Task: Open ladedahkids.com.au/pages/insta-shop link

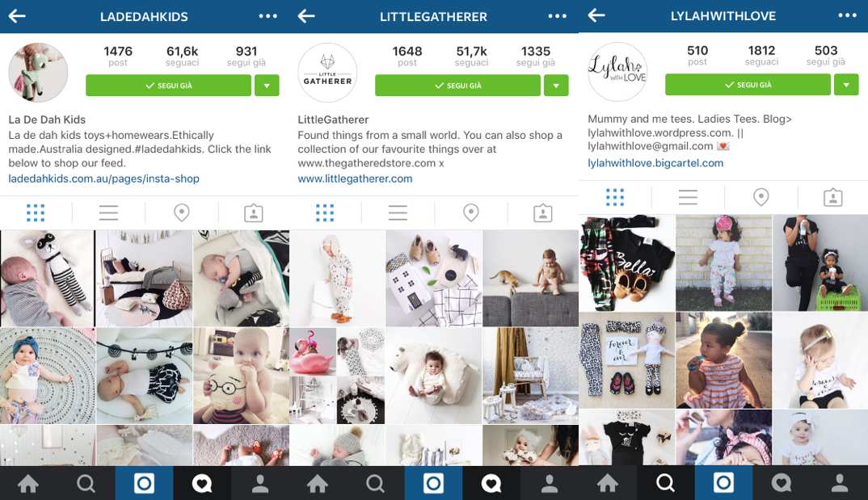Action: [103, 179]
